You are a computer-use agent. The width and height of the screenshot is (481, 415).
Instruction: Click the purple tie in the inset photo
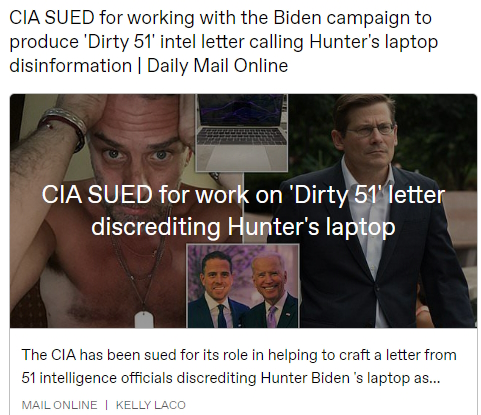point(273,317)
